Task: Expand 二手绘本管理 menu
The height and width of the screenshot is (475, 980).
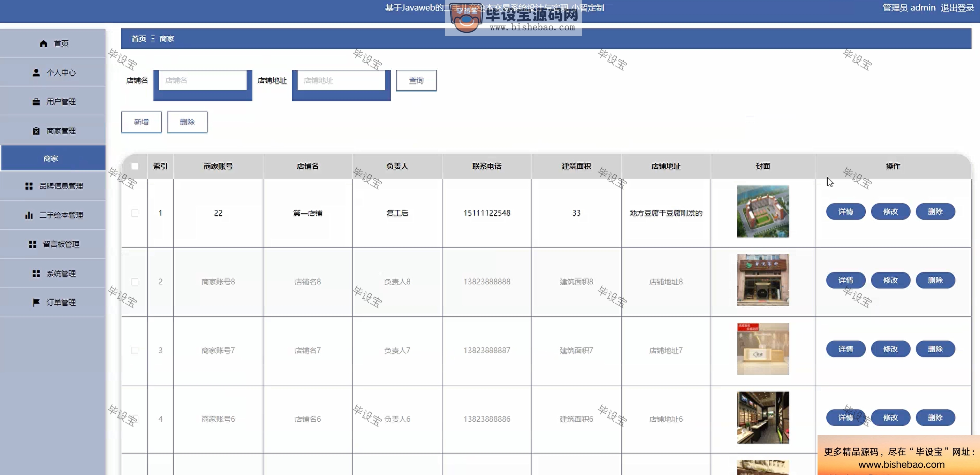Action: [x=53, y=215]
